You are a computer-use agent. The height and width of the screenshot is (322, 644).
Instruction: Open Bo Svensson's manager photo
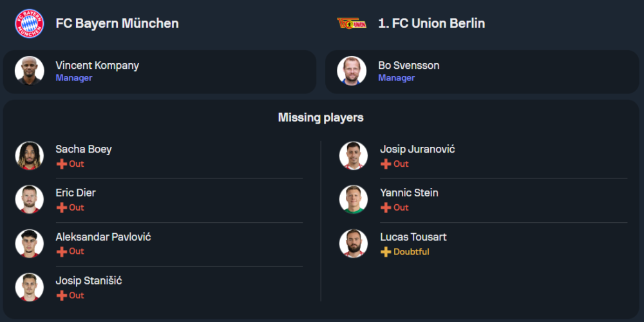352,71
